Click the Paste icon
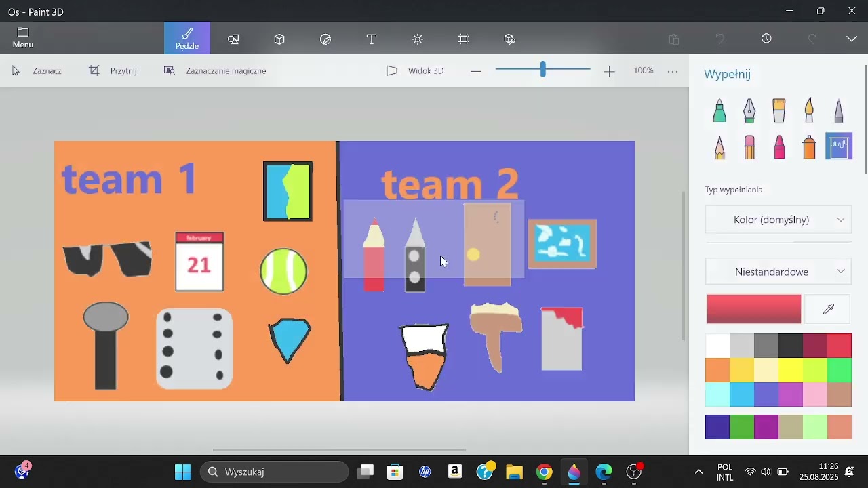Screen dimensions: 868x488 coord(674,39)
